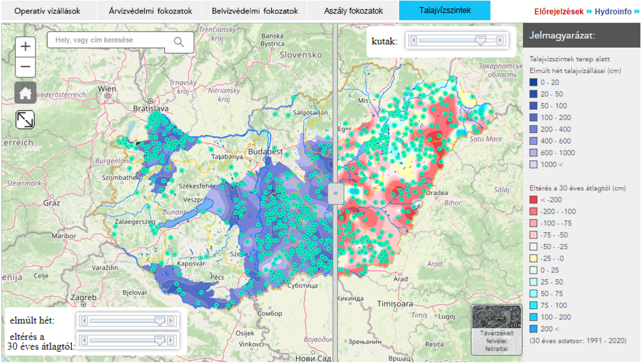Click left arrow of elmúlt hét slider
Screen dimensions: 643x364
83,321
